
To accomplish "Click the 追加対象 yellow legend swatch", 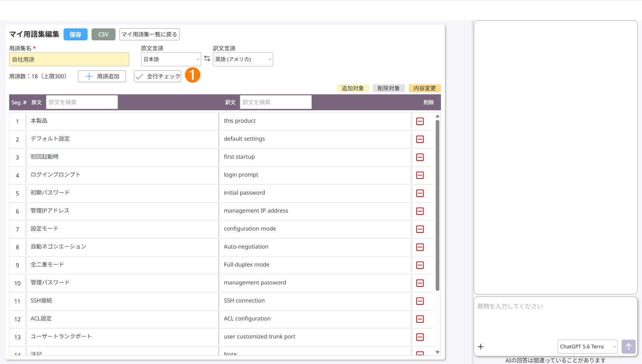I will (353, 88).
